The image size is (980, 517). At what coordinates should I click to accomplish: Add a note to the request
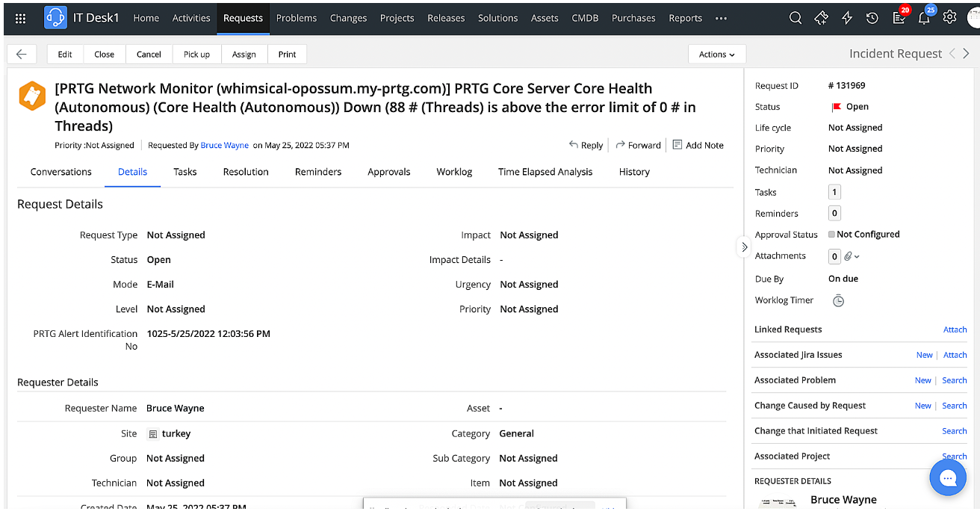click(698, 145)
